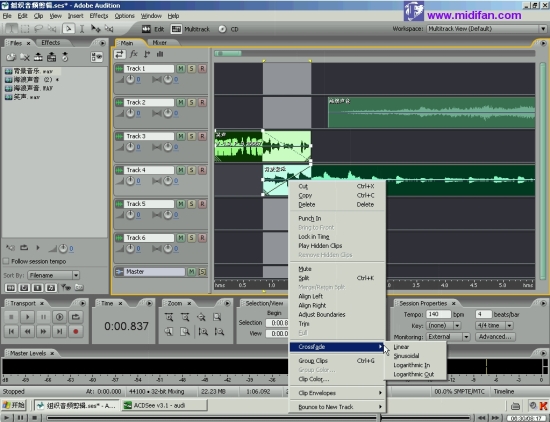Select the Move/Copy Clip tool
550x422 pixels.
coord(95,29)
